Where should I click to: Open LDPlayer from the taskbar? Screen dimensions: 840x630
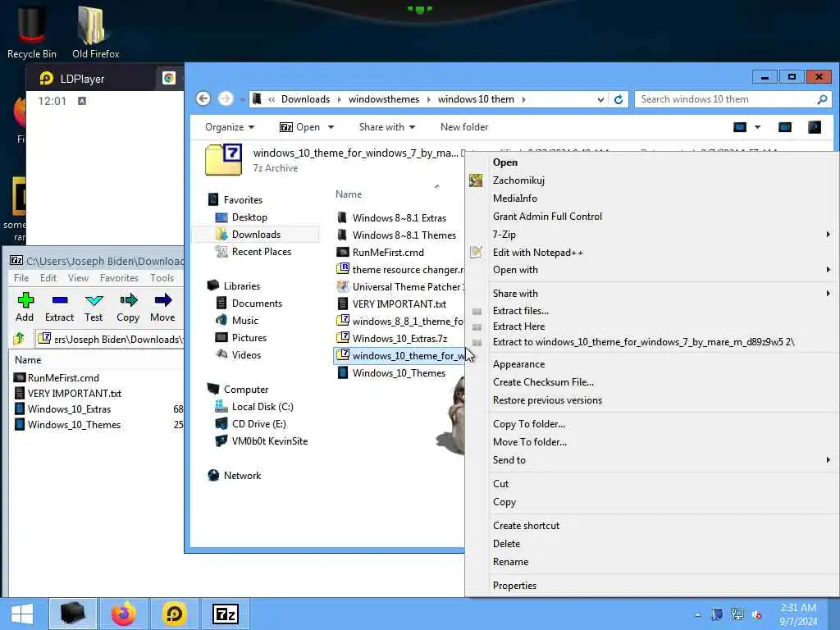tap(174, 614)
